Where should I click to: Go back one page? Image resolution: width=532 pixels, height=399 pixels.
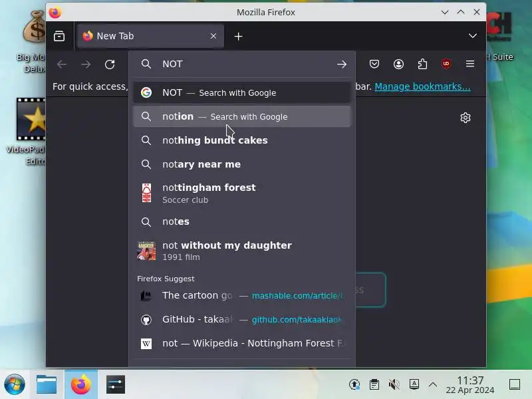(62, 64)
